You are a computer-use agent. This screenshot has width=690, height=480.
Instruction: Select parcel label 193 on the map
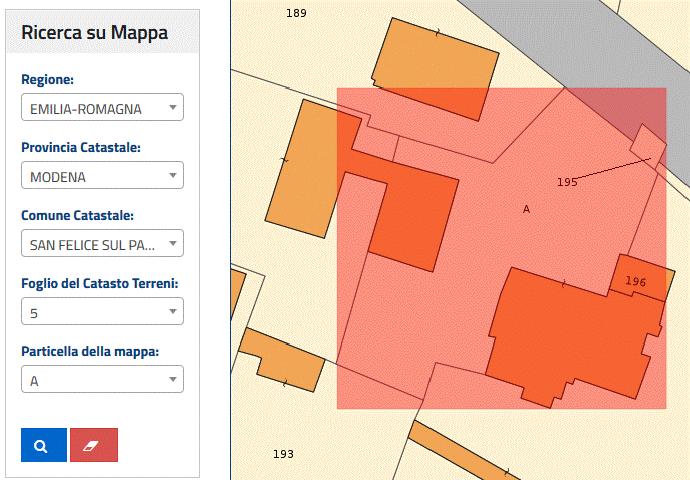pyautogui.click(x=283, y=454)
